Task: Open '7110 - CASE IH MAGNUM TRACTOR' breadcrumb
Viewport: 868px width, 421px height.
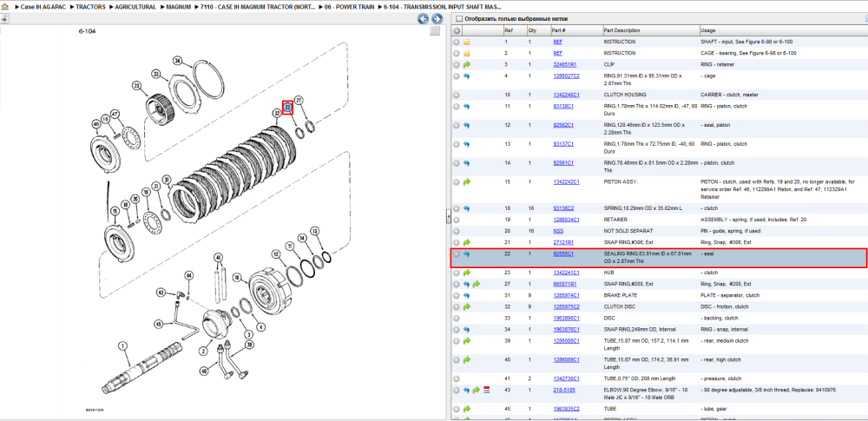Action: (258, 7)
